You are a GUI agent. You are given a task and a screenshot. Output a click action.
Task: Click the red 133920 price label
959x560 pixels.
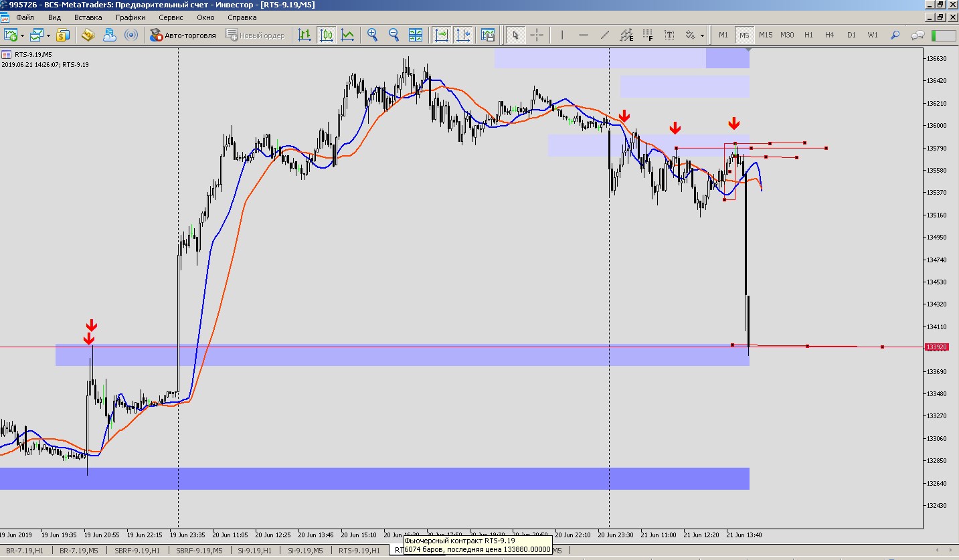(936, 347)
